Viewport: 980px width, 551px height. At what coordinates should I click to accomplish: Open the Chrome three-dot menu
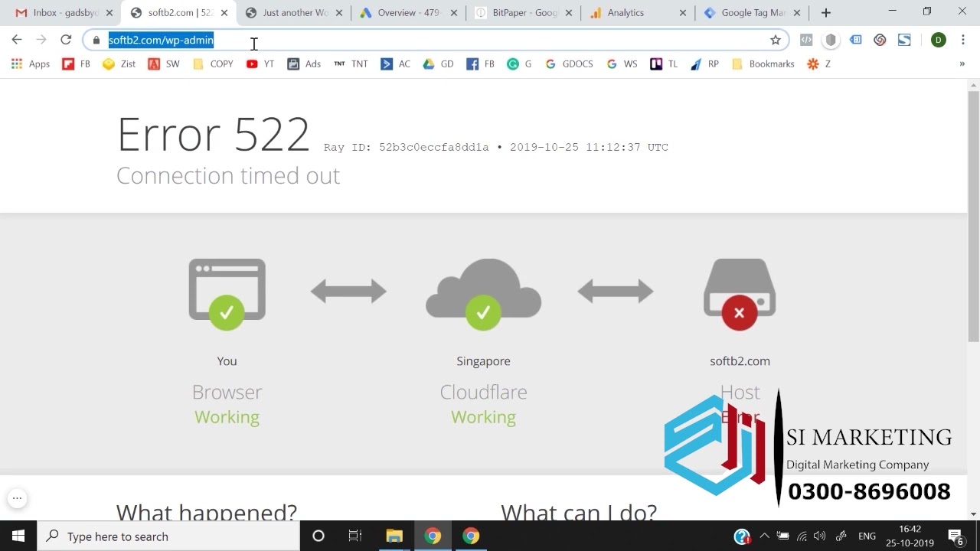click(963, 40)
